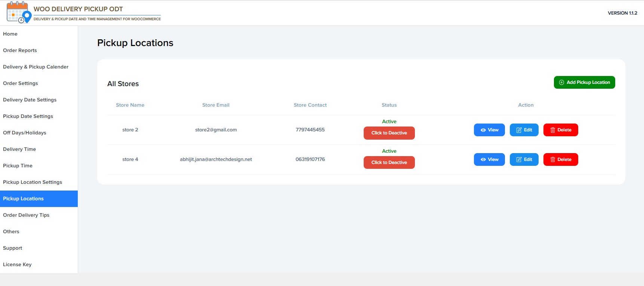Click the trash icon for store 2
The width and height of the screenshot is (644, 286).
coord(552,130)
